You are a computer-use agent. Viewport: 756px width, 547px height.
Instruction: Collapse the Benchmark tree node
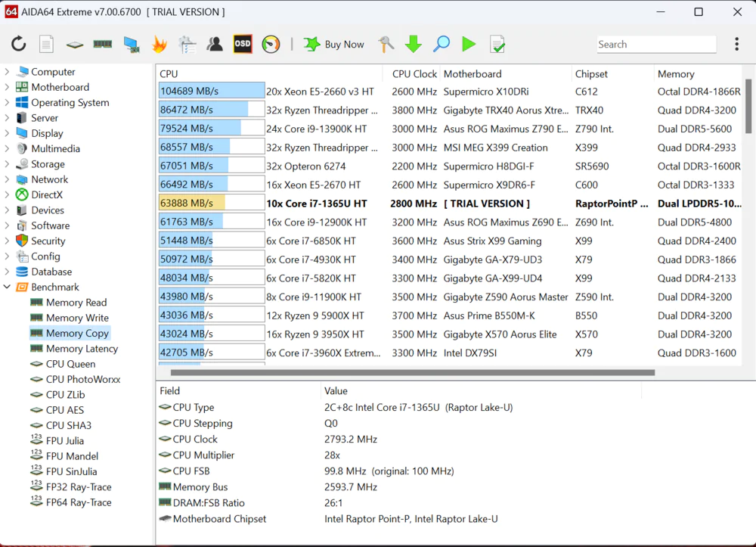point(7,287)
